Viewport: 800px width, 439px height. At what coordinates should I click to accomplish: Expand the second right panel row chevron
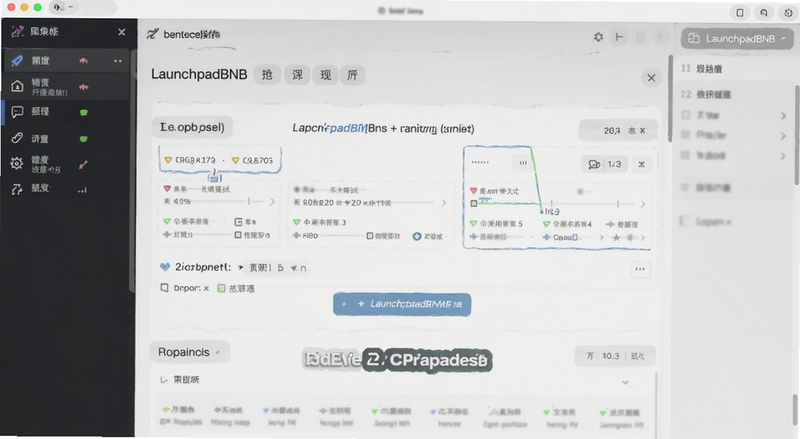click(783, 136)
